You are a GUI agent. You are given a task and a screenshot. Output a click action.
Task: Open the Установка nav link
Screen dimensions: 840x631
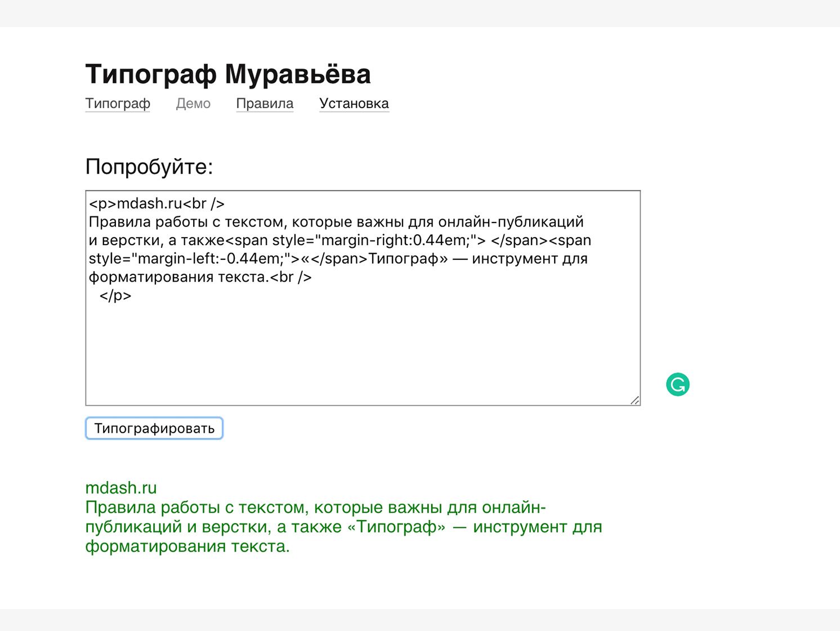click(x=354, y=104)
